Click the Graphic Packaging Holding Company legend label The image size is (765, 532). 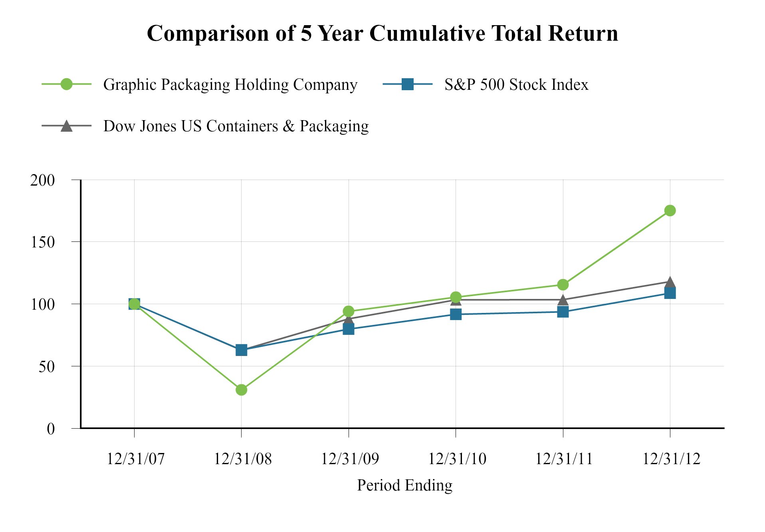pyautogui.click(x=230, y=85)
